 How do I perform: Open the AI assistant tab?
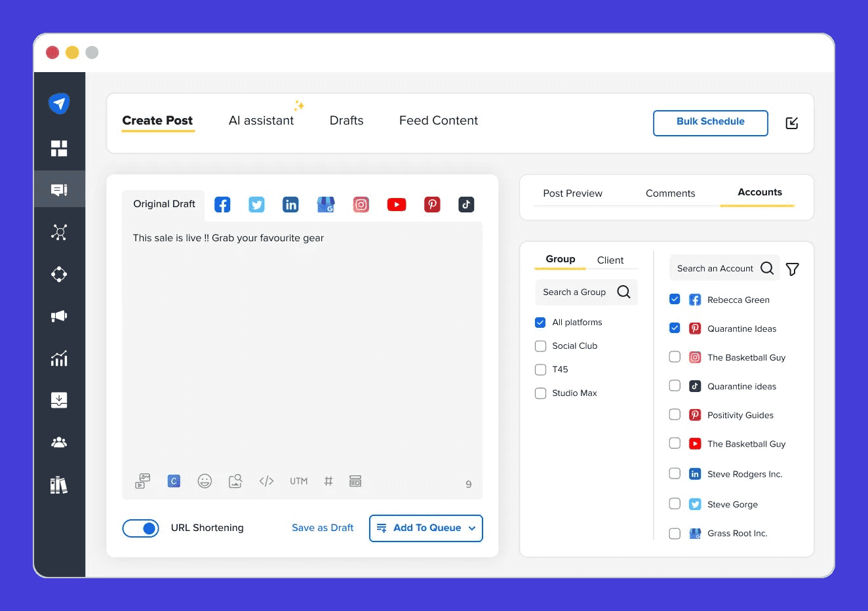(261, 121)
